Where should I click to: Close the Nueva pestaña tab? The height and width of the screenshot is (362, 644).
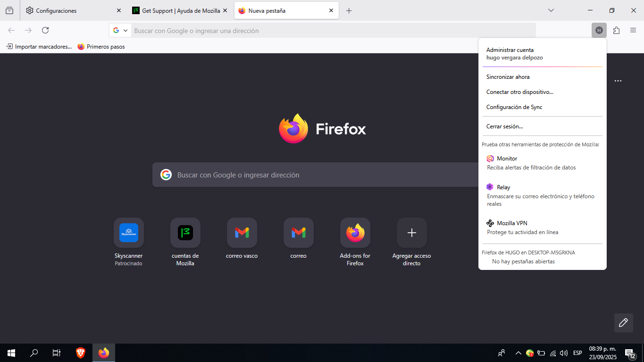click(331, 10)
